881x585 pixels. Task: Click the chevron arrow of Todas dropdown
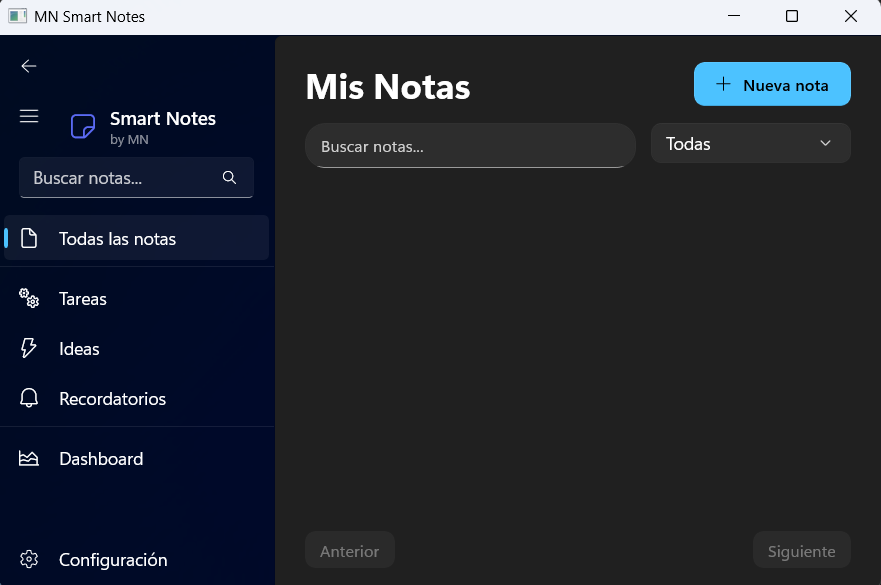825,143
